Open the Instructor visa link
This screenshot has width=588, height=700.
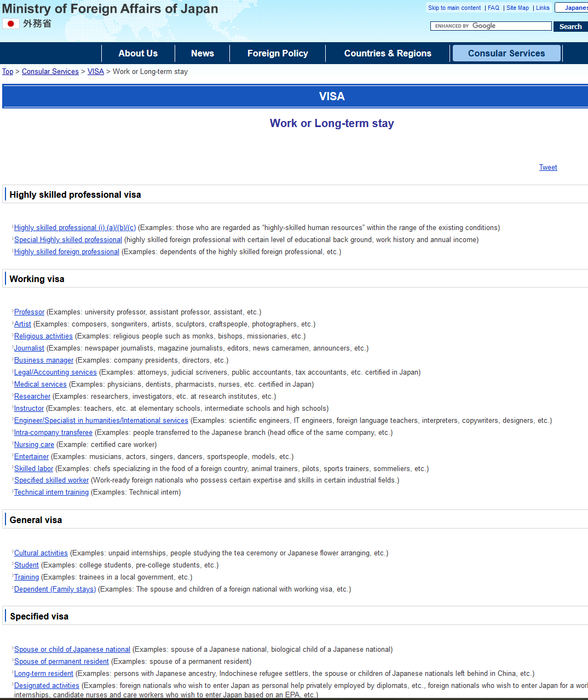pos(29,409)
